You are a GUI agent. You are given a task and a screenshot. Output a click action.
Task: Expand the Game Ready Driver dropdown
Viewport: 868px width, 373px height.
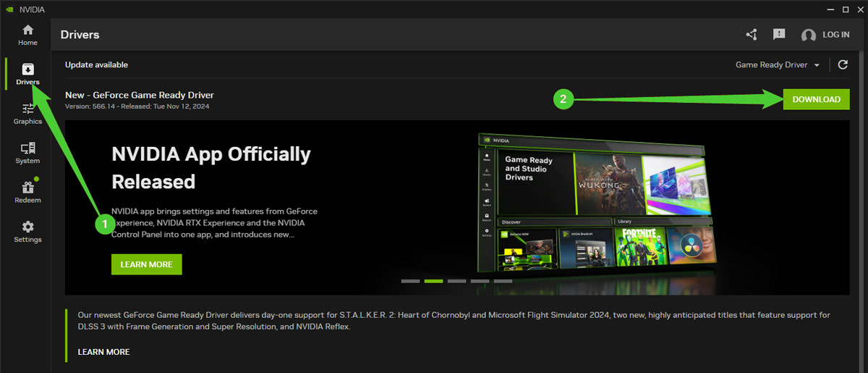[778, 64]
